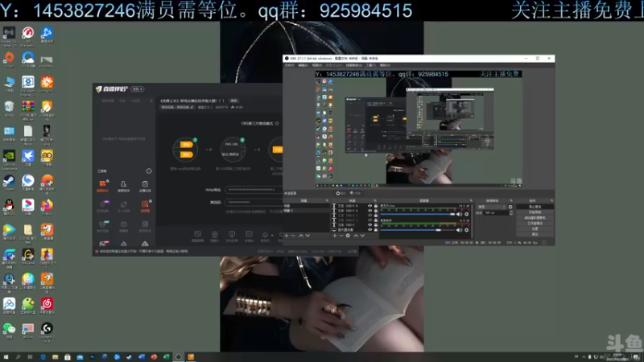
Task: Open Microsoft Edge from the taskbar
Action: tap(43, 357)
